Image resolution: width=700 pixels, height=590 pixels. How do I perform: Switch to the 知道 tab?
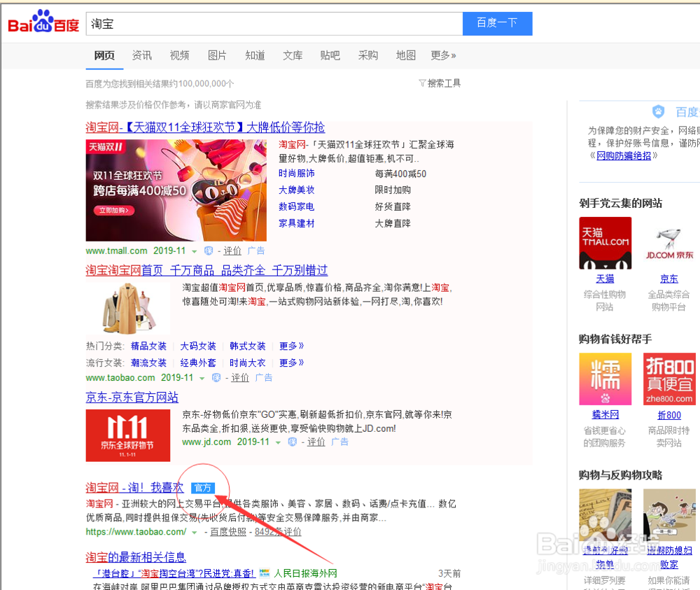(x=255, y=55)
